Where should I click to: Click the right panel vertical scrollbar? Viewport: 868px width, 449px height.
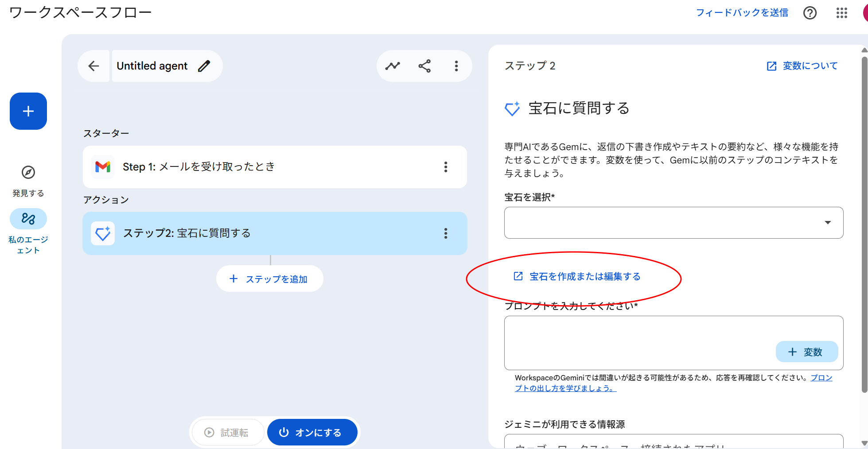(x=864, y=221)
